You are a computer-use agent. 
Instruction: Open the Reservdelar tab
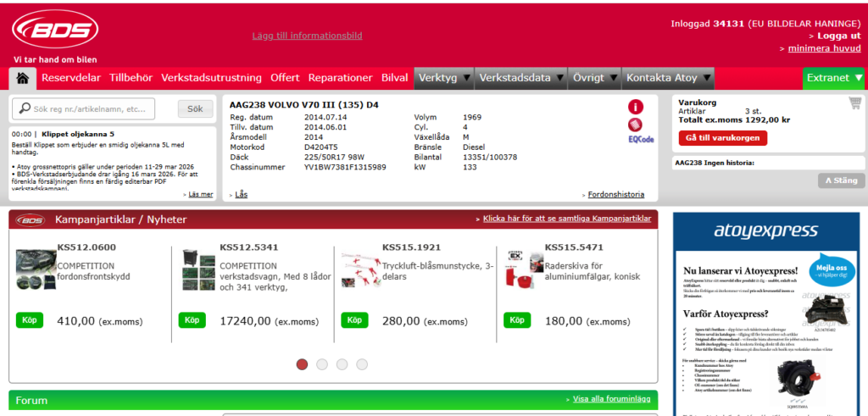[x=71, y=78]
